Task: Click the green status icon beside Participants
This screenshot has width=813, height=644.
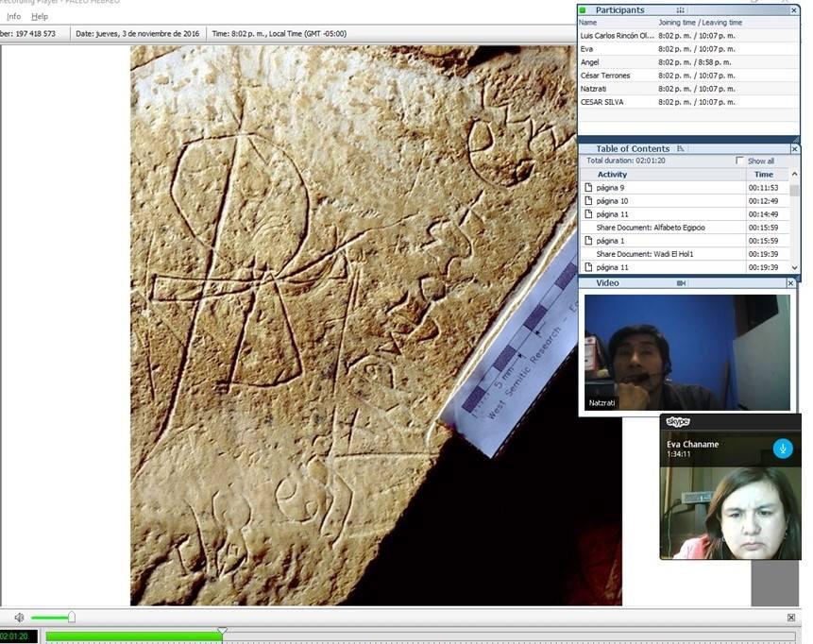Action: tap(583, 9)
